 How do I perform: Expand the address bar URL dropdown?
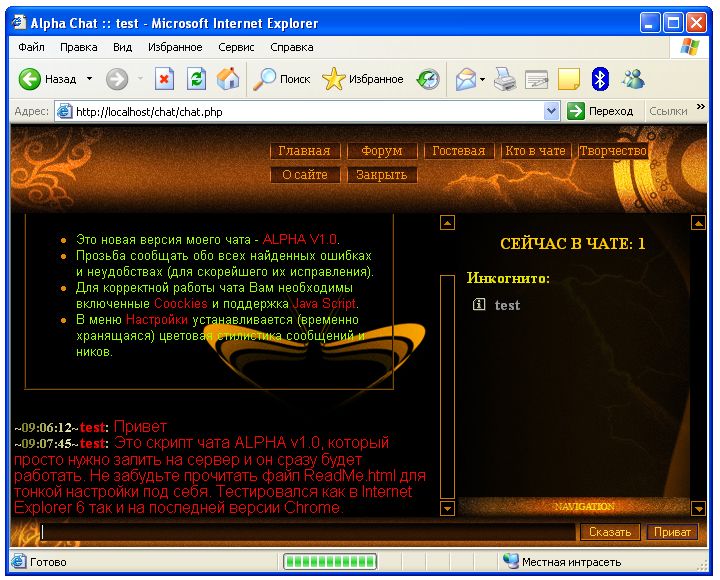click(x=551, y=112)
